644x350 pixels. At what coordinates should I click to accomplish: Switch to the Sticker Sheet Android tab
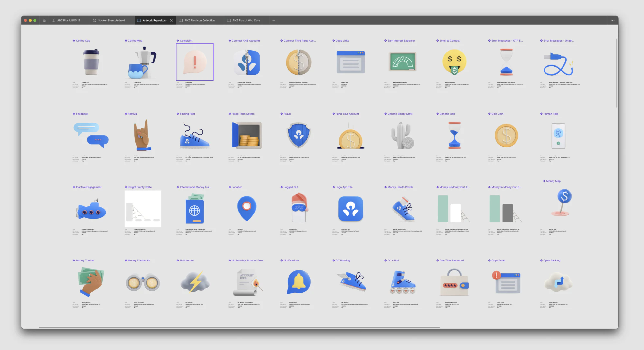coord(111,20)
